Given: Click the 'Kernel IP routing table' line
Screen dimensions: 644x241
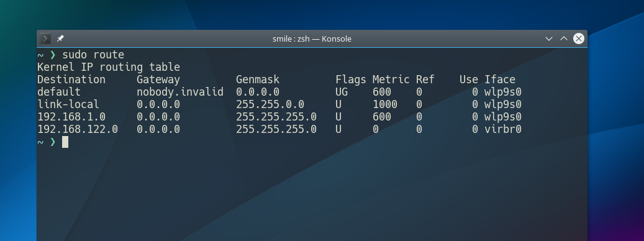Looking at the screenshot, I should (109, 67).
